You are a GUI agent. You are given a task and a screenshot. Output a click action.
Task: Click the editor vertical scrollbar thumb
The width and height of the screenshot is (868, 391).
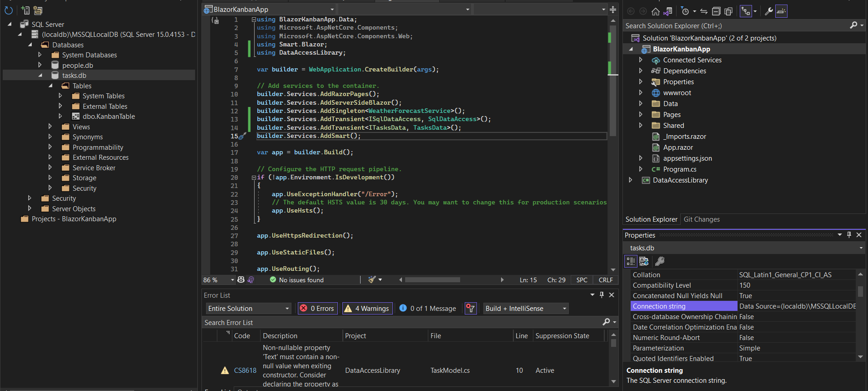coord(613,80)
